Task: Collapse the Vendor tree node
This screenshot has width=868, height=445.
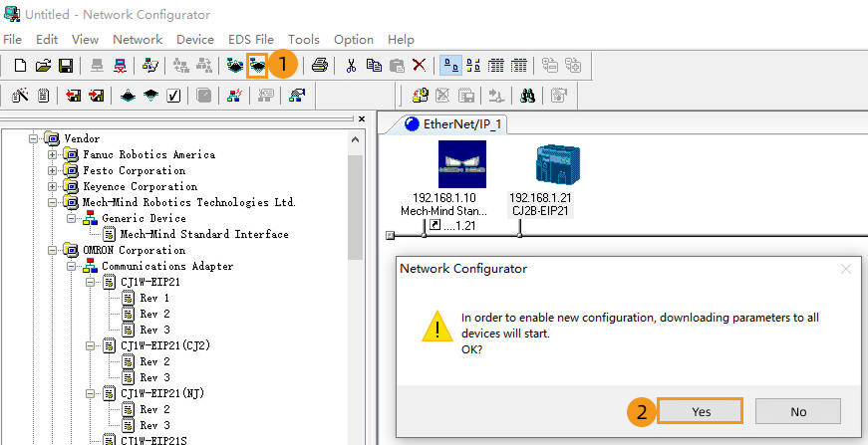Action: click(x=34, y=138)
